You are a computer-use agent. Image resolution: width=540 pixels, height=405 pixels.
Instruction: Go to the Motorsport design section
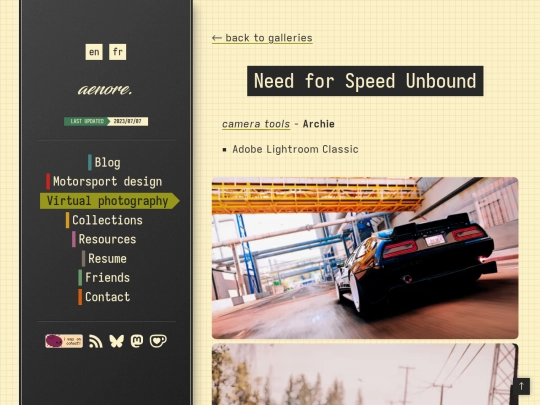104,181
